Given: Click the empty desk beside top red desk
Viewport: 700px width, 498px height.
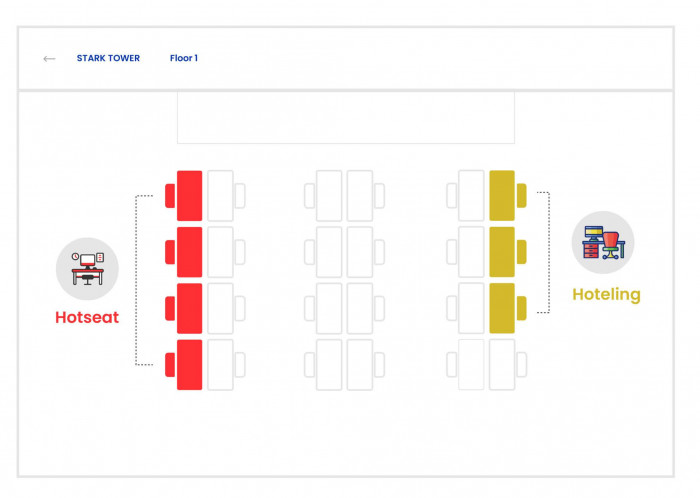Looking at the screenshot, I should pos(221,195).
